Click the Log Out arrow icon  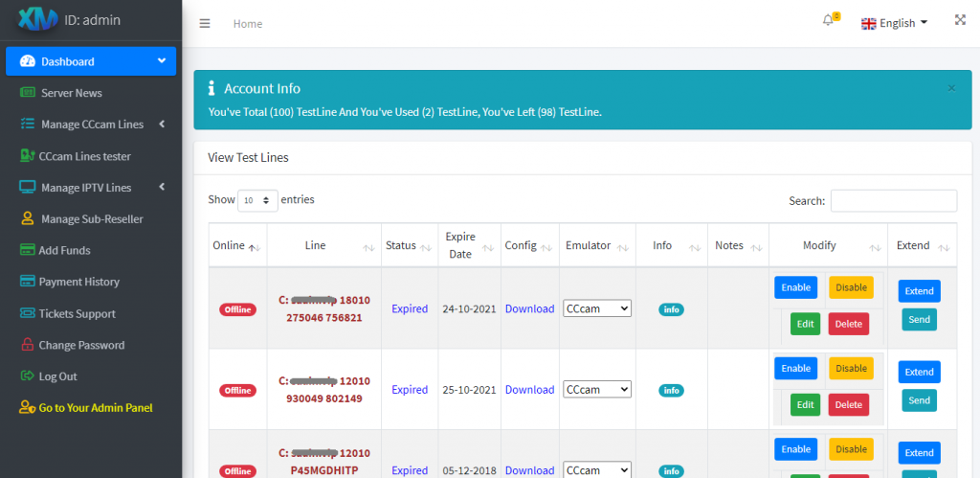pos(27,376)
